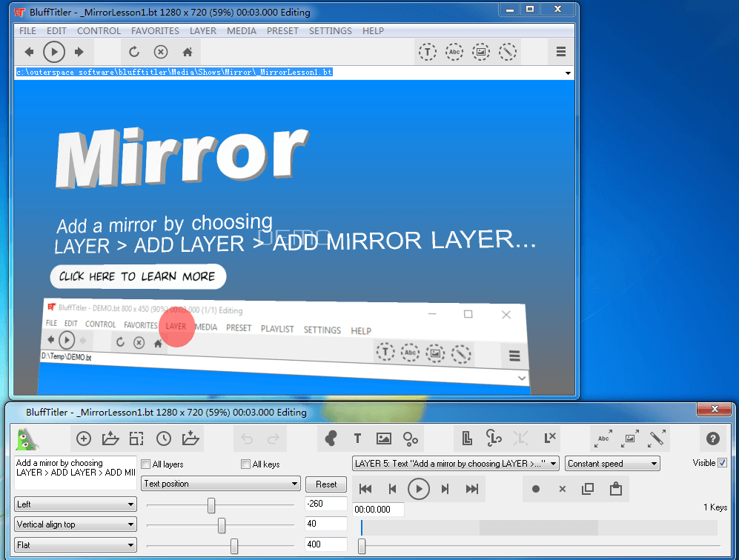Open the hamburger menu icon
This screenshot has height=560, width=739.
[561, 52]
